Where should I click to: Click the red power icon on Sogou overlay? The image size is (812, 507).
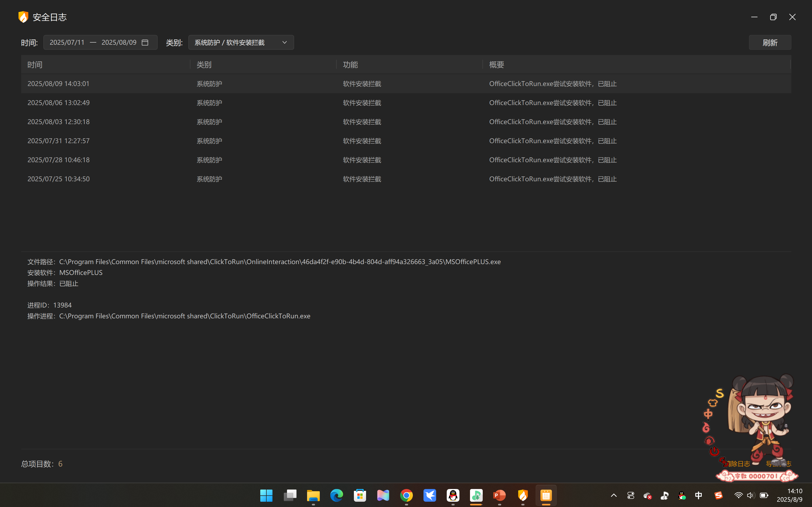[714, 451]
